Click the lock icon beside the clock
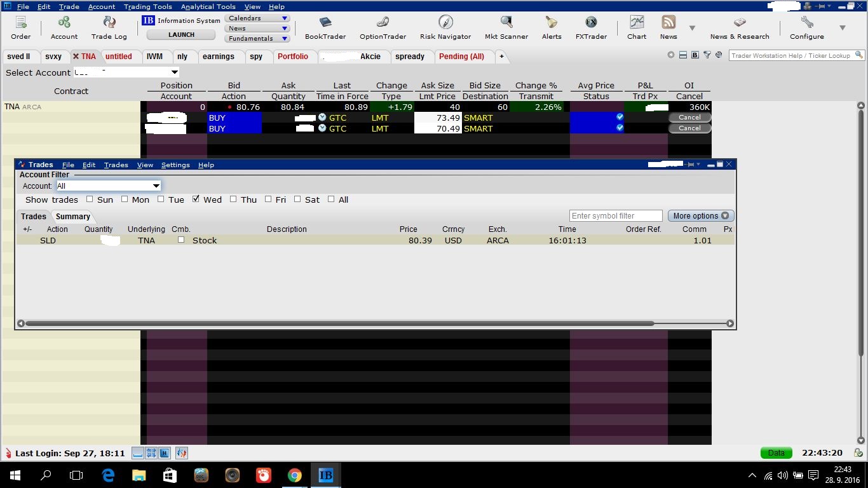 click(x=858, y=453)
